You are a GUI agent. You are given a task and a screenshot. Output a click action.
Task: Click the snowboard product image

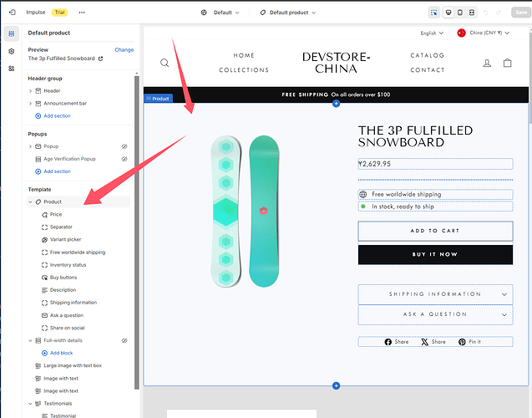(x=245, y=212)
